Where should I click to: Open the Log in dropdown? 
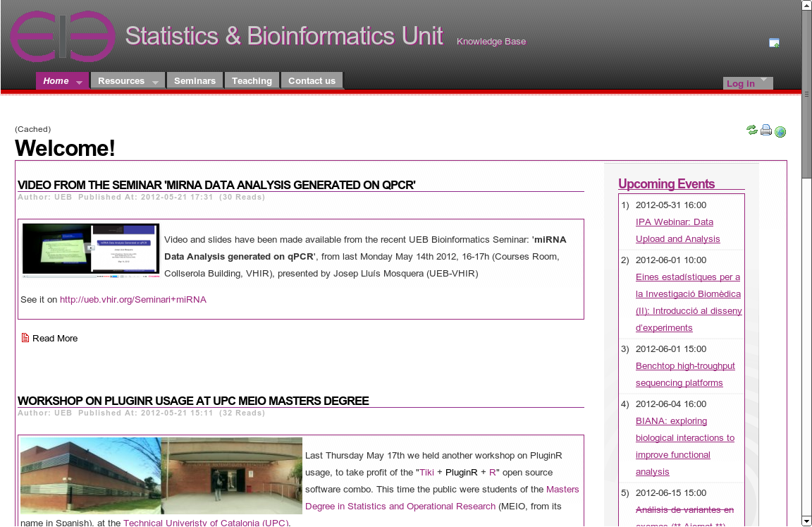747,83
